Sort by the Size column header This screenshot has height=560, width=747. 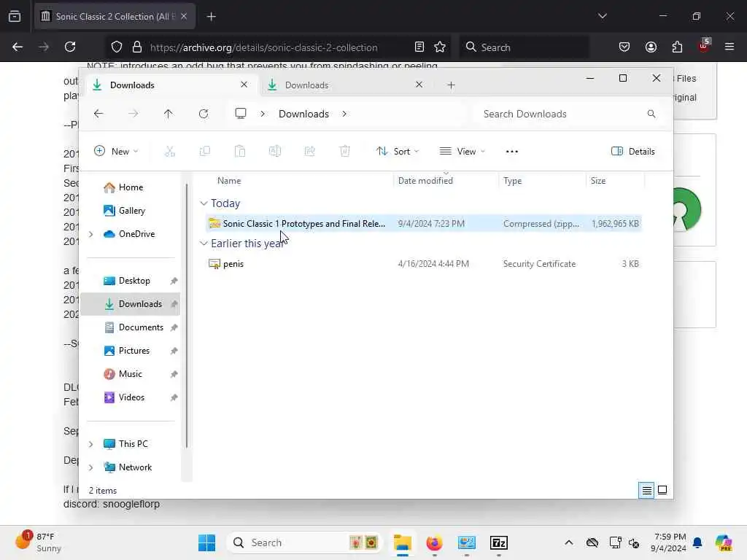pos(598,181)
